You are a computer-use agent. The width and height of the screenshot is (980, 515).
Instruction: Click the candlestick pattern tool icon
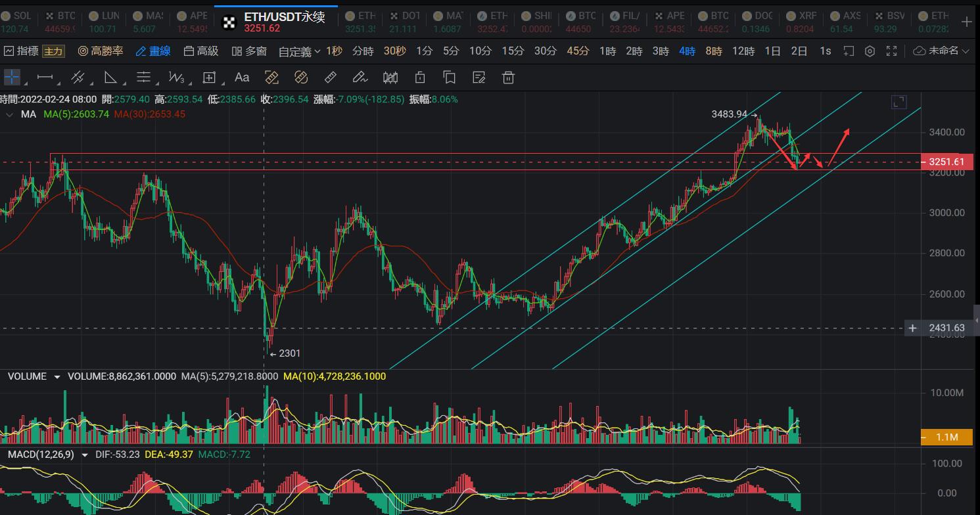[390, 78]
